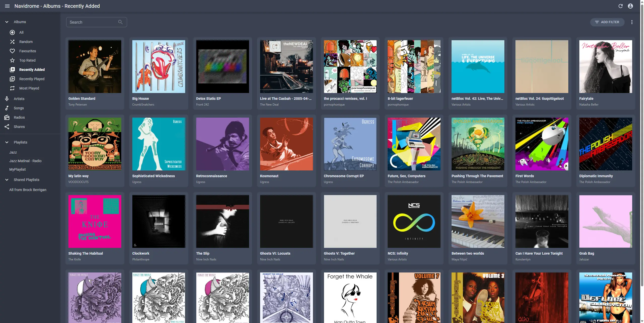Collapse the Albums section chevron

pos(7,22)
